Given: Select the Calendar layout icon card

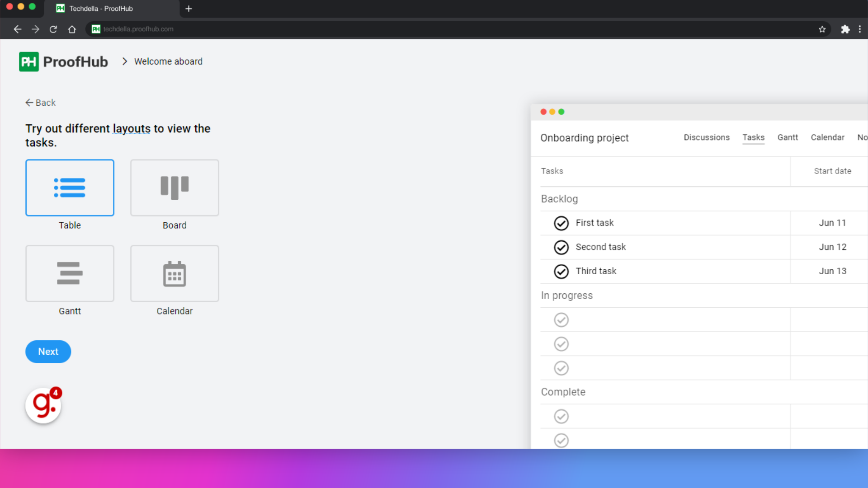Looking at the screenshot, I should pos(175,273).
